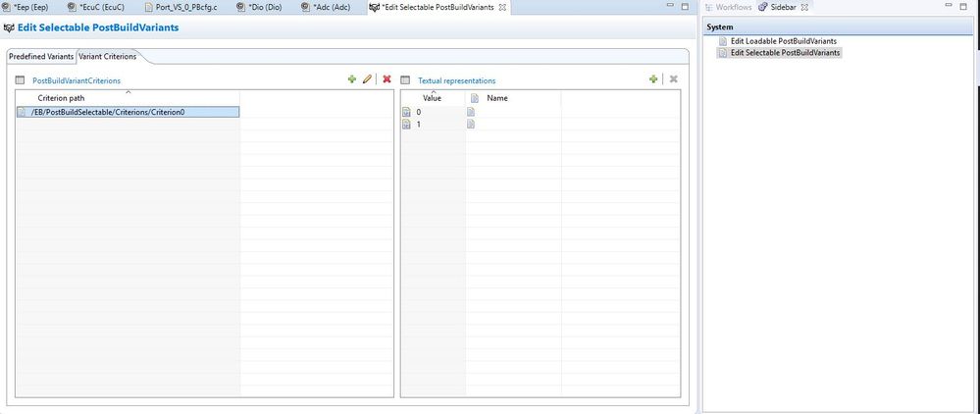Add a textual representation with green plus
Screen dimensions: 980x414
653,79
